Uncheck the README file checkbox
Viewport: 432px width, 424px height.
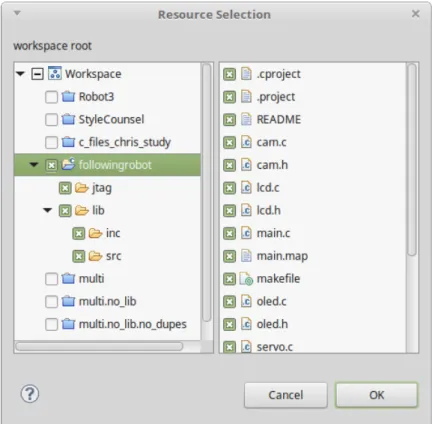[229, 120]
